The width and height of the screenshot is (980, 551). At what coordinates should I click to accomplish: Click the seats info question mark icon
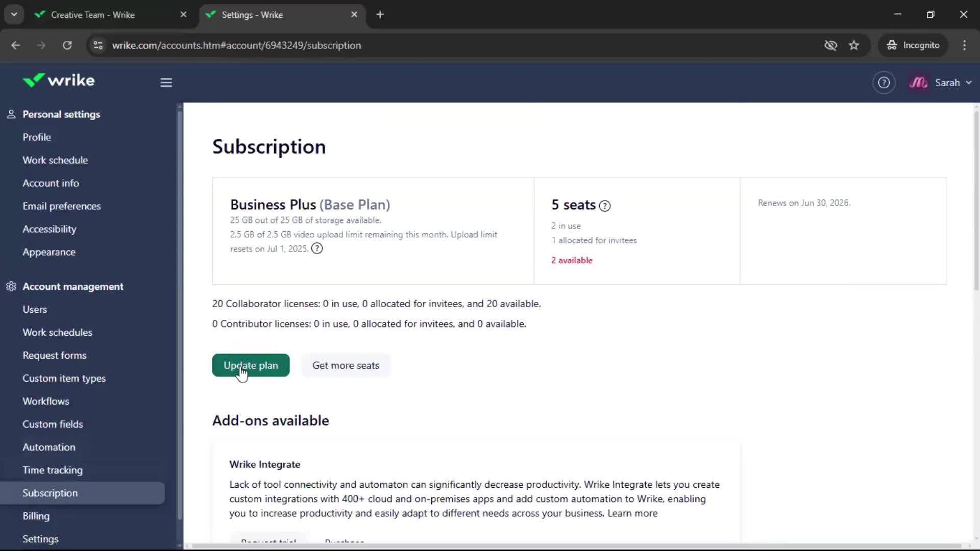point(605,206)
